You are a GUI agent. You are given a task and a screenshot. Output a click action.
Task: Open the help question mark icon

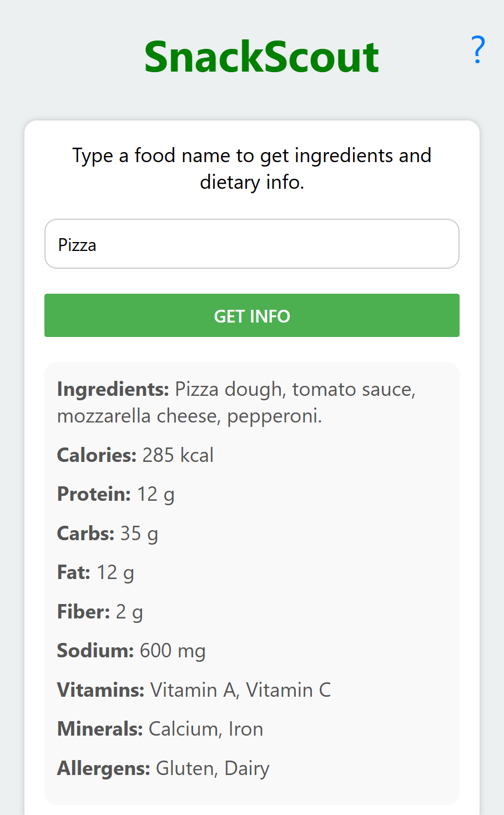click(x=477, y=50)
